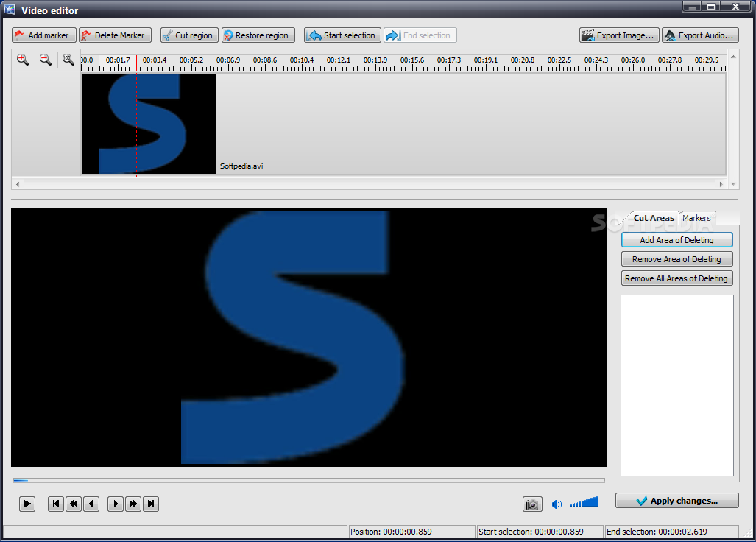The width and height of the screenshot is (756, 542).
Task: Mute audio via the speaker icon
Action: pos(557,504)
